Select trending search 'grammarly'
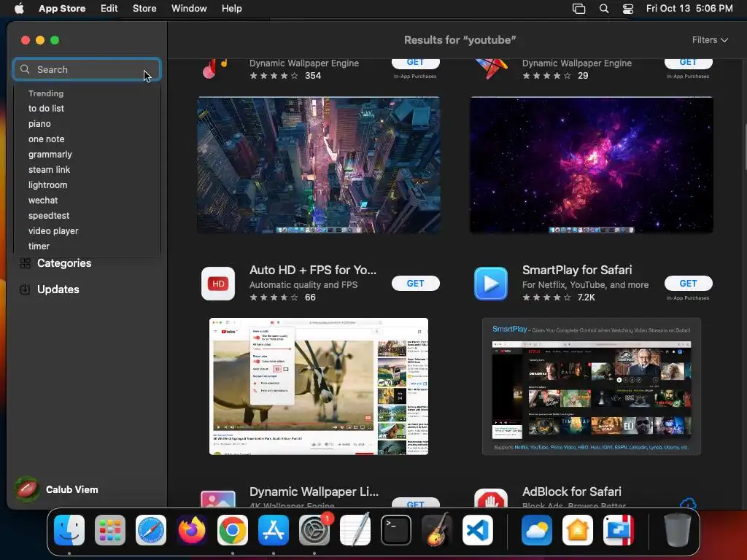The image size is (747, 560). [x=50, y=155]
